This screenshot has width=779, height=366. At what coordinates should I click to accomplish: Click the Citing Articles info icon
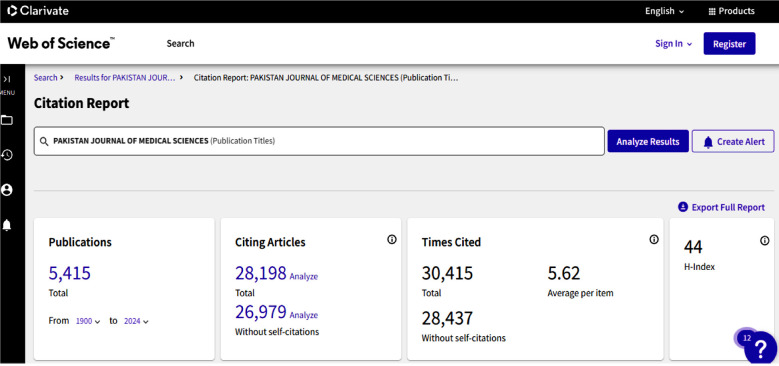click(x=391, y=240)
